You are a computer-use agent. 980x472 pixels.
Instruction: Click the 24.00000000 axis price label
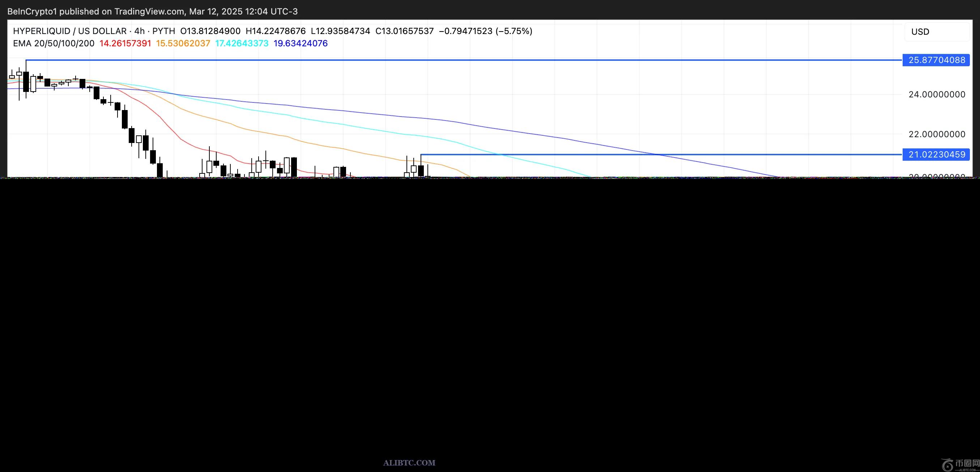937,94
